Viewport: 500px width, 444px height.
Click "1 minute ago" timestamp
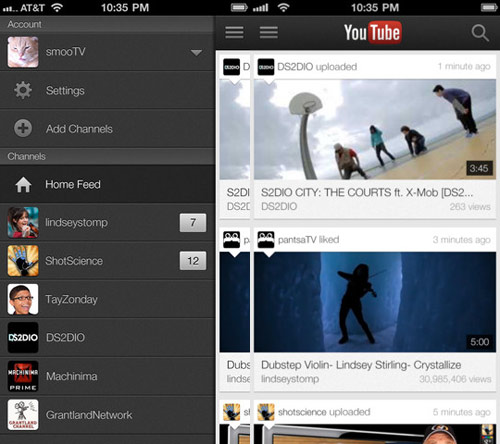click(464, 67)
